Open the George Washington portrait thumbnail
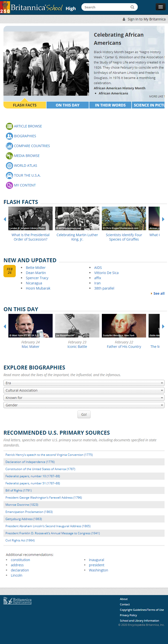The height and width of the screenshot is (644, 168). click(124, 326)
